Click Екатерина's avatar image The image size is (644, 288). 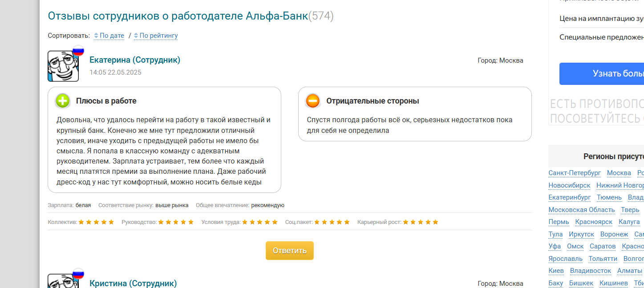point(63,66)
